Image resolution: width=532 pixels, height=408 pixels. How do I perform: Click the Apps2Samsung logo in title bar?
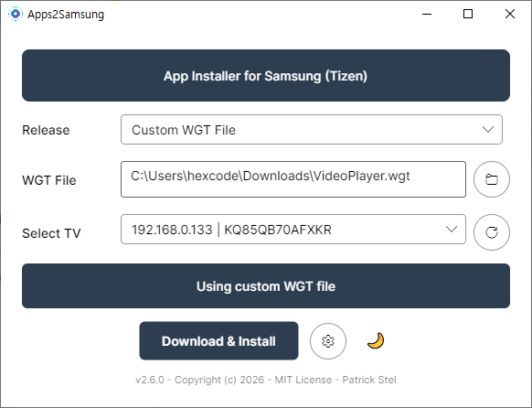pyautogui.click(x=15, y=14)
